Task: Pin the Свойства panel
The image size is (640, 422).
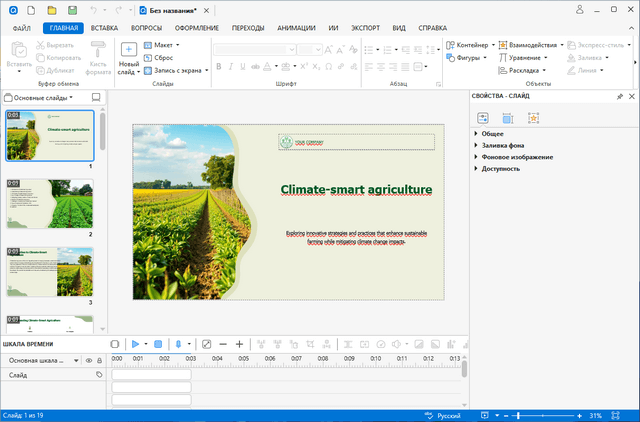Action: (619, 96)
